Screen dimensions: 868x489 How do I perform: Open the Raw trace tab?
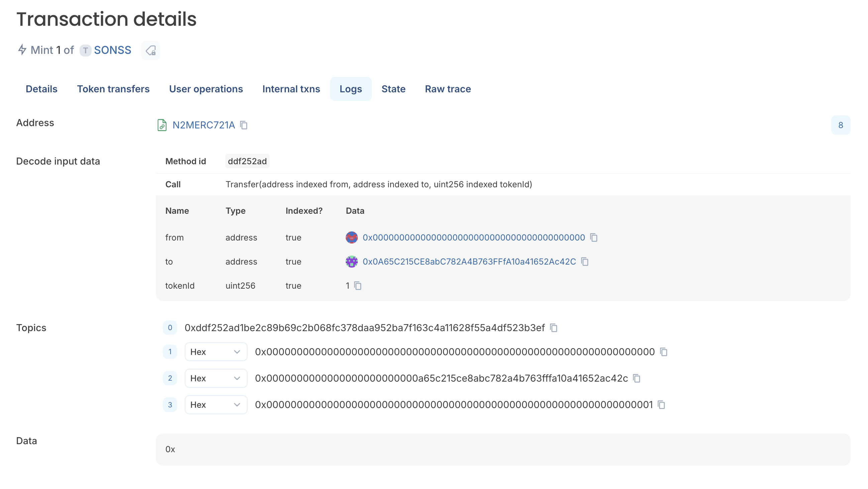point(448,89)
